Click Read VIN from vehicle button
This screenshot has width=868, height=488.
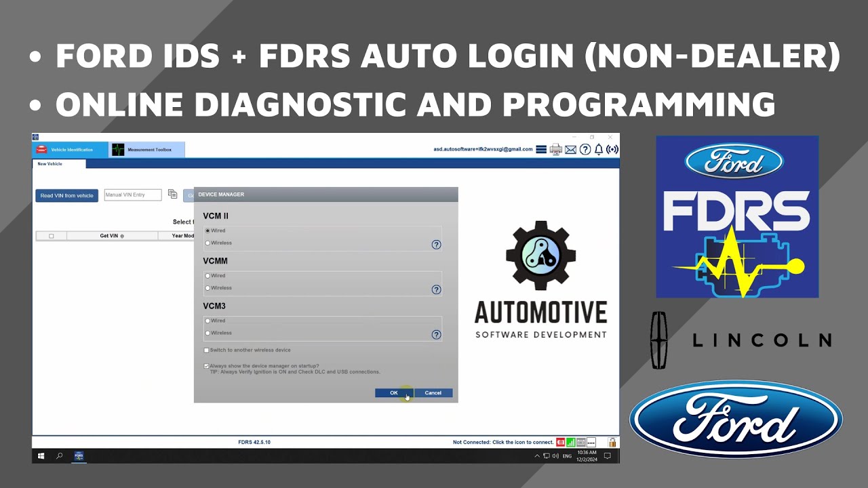click(x=67, y=196)
